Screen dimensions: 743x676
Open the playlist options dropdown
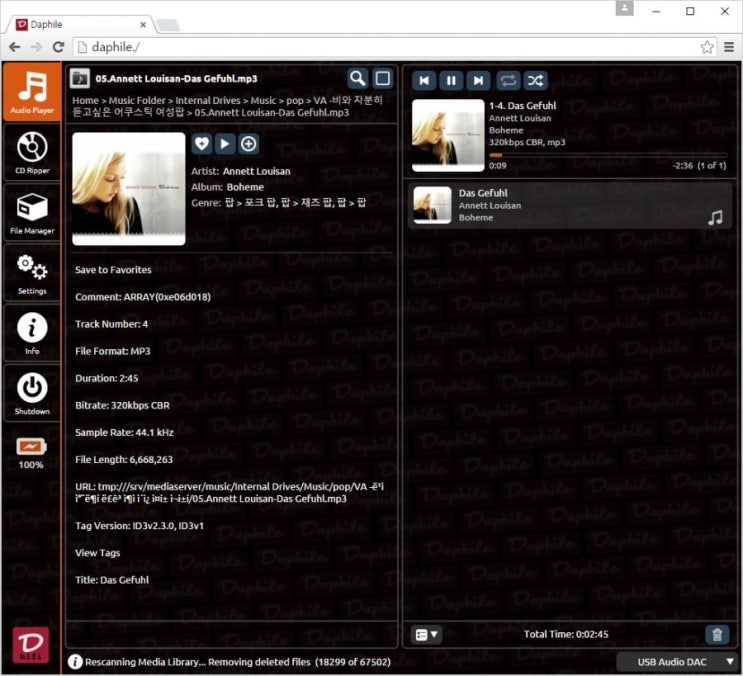426,634
